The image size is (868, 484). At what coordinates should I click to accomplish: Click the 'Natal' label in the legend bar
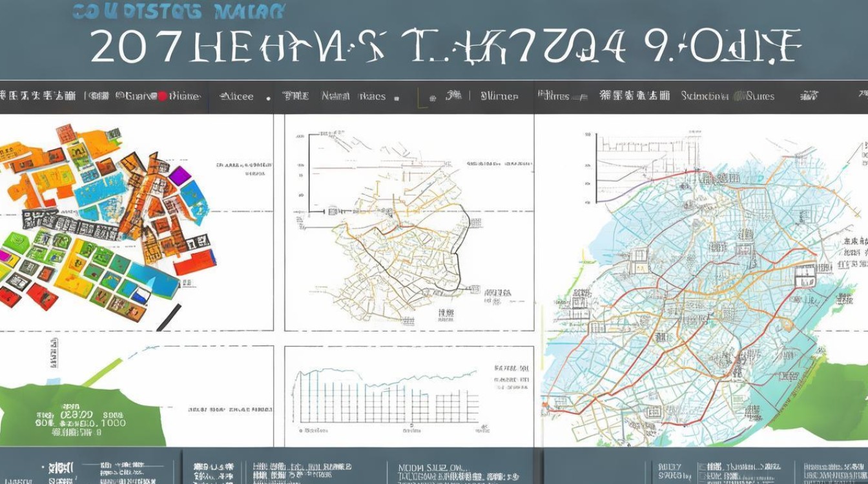click(336, 97)
